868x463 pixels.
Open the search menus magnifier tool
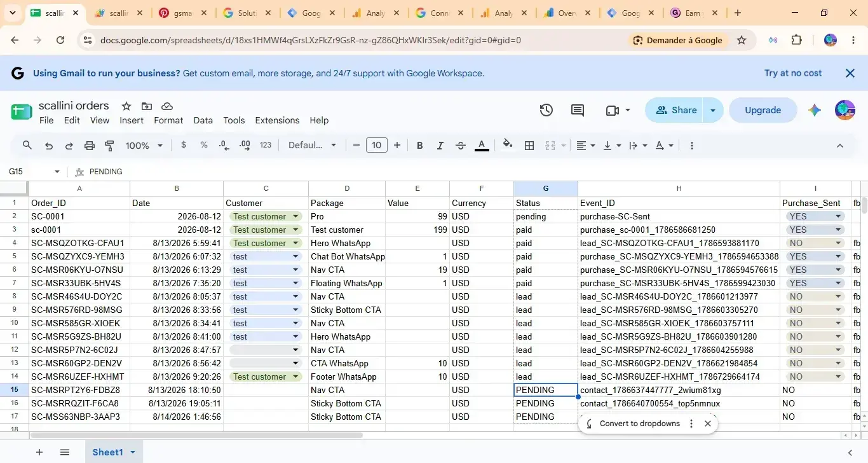[x=27, y=146]
